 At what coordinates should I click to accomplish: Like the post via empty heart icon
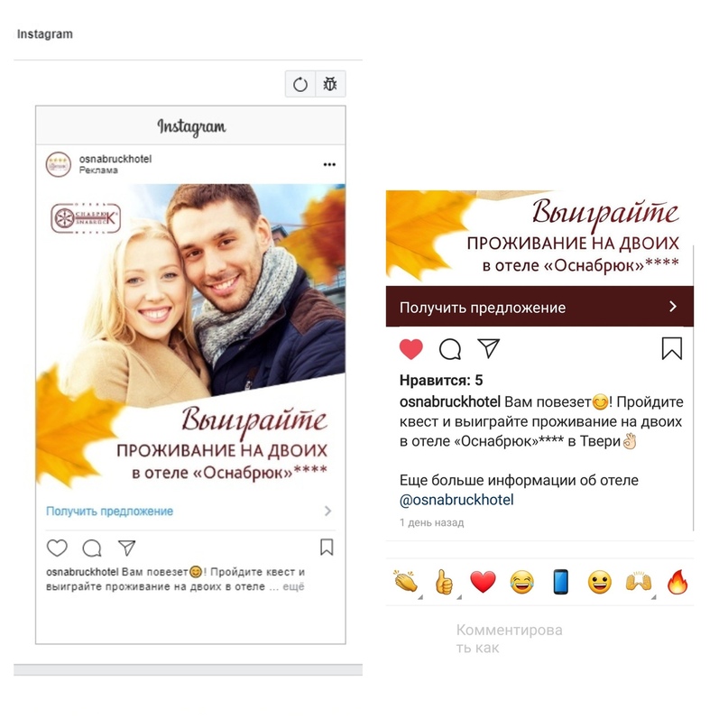[57, 548]
